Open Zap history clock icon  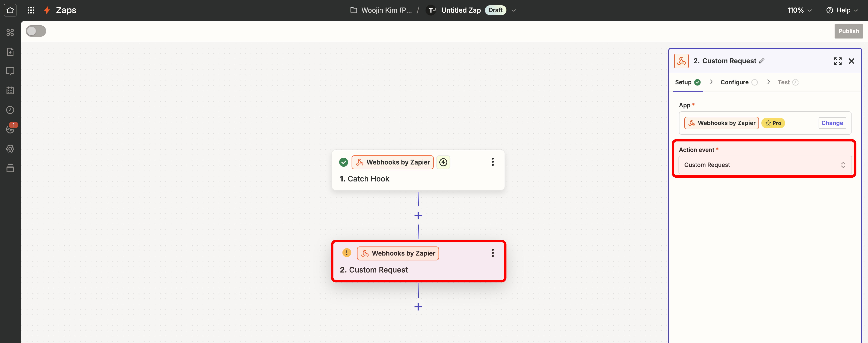pyautogui.click(x=10, y=110)
